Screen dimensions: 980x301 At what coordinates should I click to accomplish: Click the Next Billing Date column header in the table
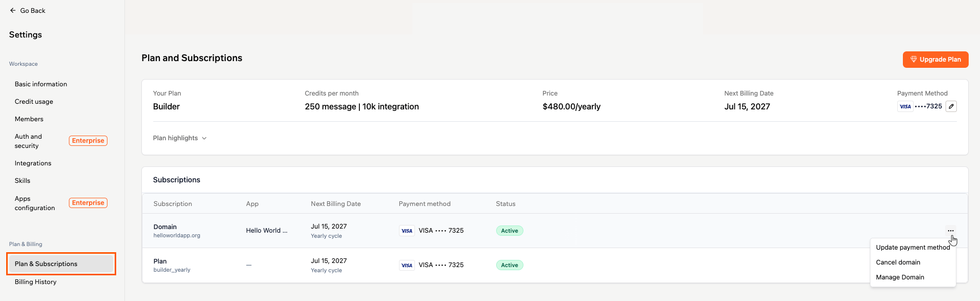336,204
